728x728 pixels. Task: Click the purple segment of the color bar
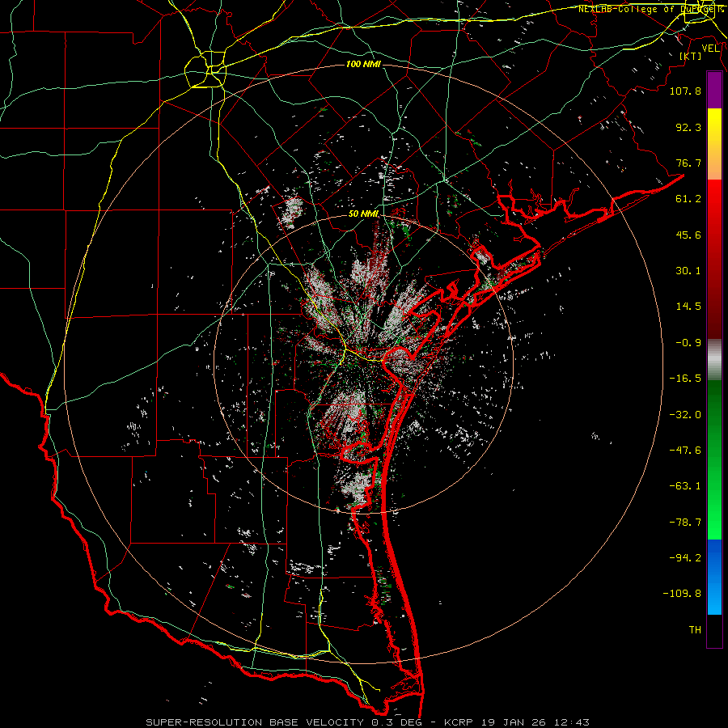[x=714, y=91]
